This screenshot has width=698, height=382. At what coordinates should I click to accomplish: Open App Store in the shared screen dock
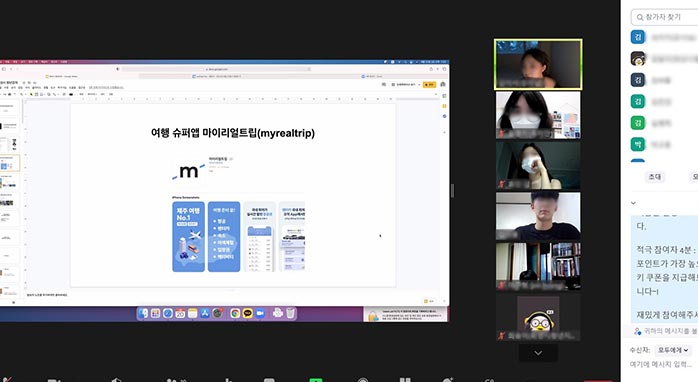205,313
